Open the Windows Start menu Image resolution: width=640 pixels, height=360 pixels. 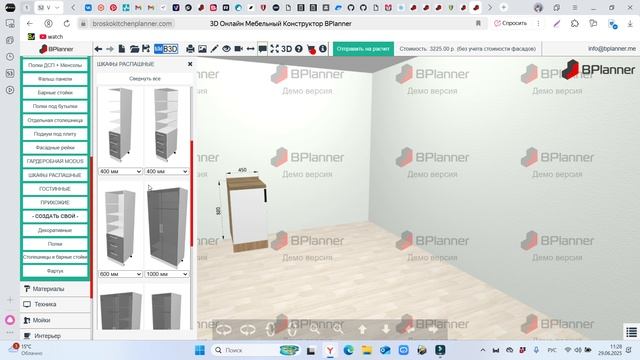click(200, 350)
